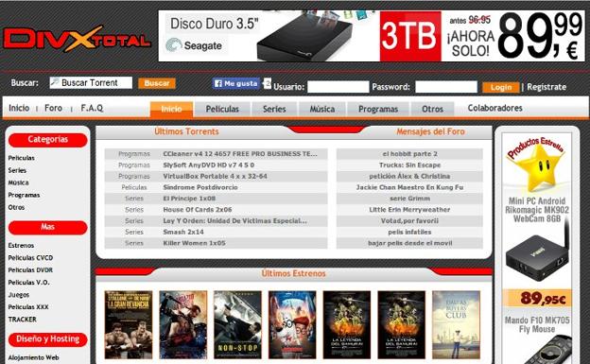The width and height of the screenshot is (590, 364).
Task: Open Peliculas XXX sidebar link
Action: [28, 307]
